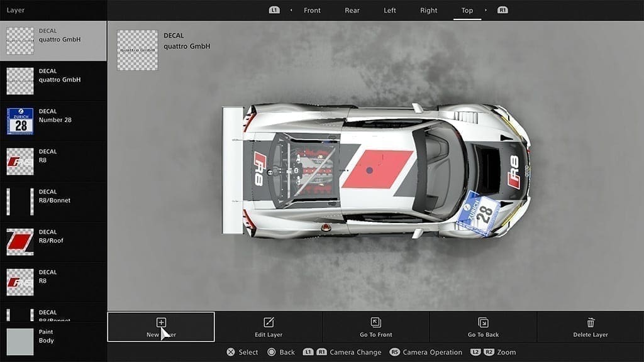Select the Right view tab
The width and height of the screenshot is (644, 362).
(428, 11)
